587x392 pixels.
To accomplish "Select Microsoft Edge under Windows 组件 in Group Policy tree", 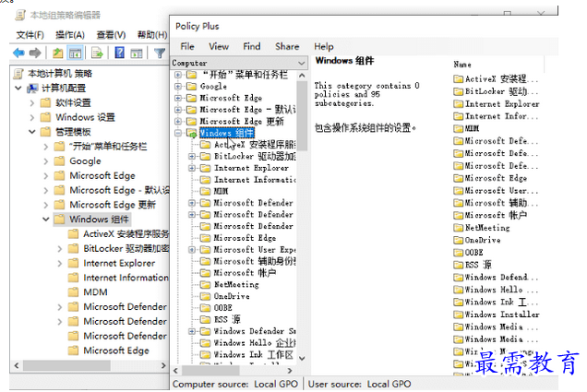I will pyautogui.click(x=116, y=350).
